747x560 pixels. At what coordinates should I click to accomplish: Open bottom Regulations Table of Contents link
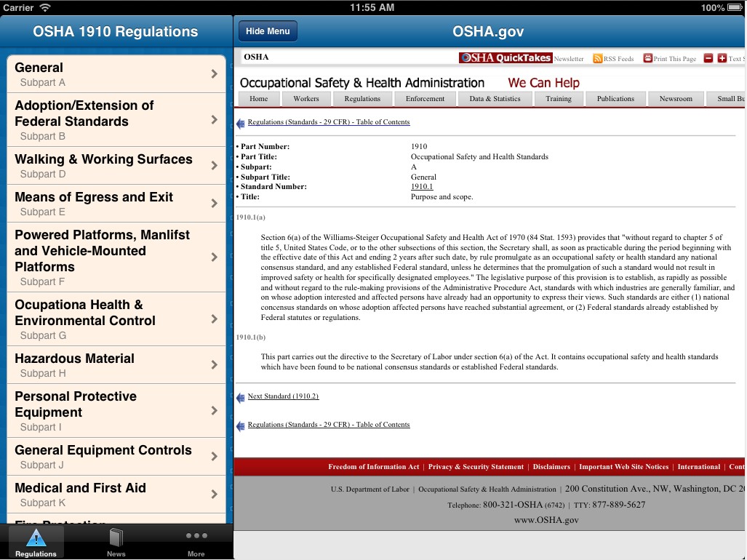329,425
